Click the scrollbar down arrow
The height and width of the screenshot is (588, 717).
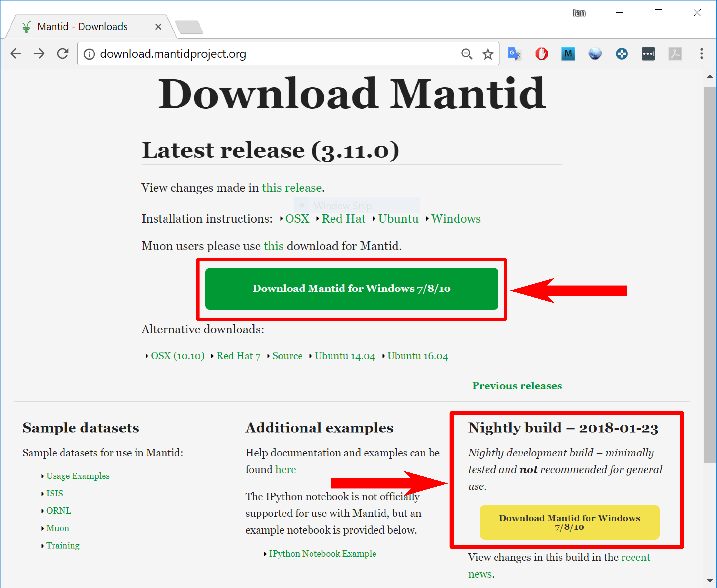point(710,581)
